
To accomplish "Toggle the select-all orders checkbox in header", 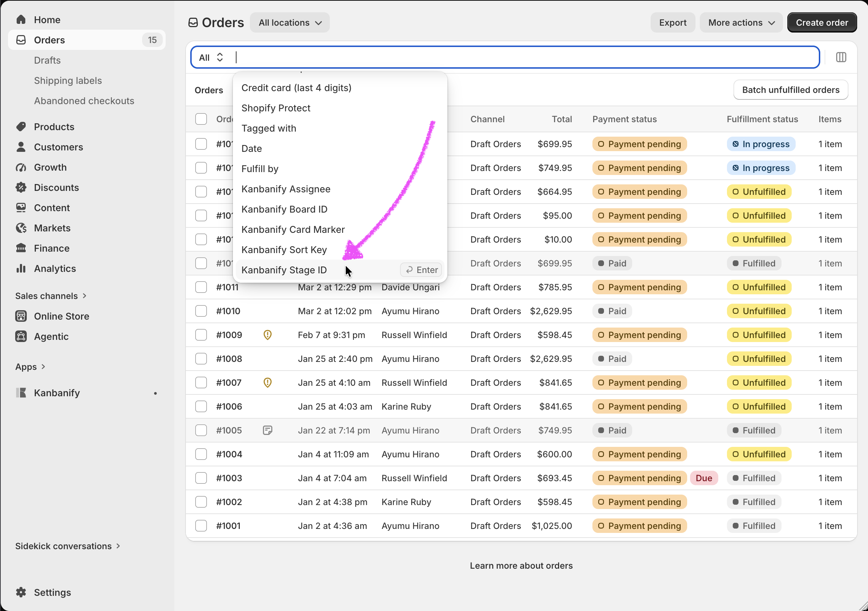I will coord(201,119).
